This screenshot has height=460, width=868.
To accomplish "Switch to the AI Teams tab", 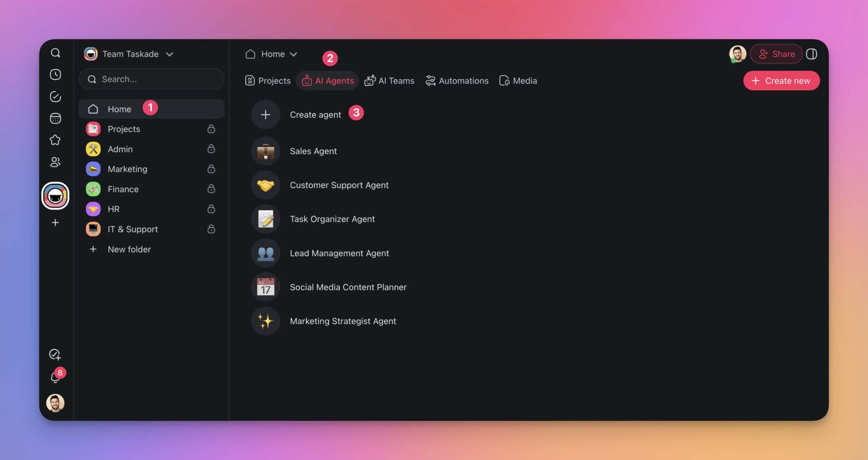I will tap(389, 81).
